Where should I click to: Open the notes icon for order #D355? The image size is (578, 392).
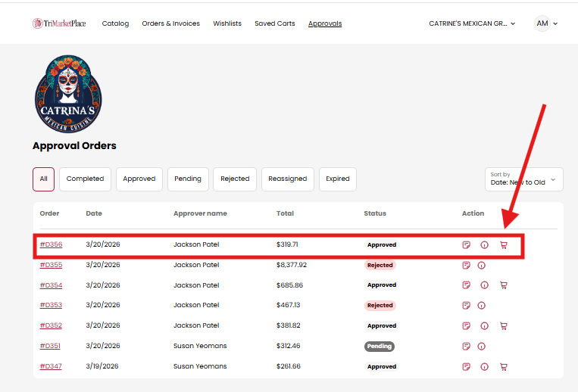click(467, 266)
